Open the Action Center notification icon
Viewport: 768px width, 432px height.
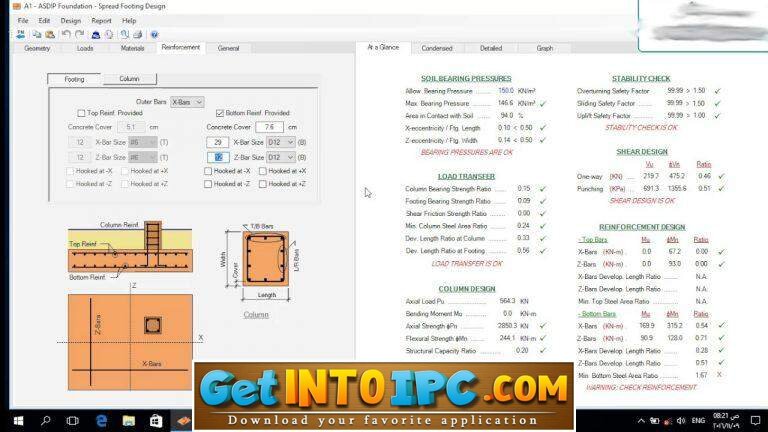756,421
